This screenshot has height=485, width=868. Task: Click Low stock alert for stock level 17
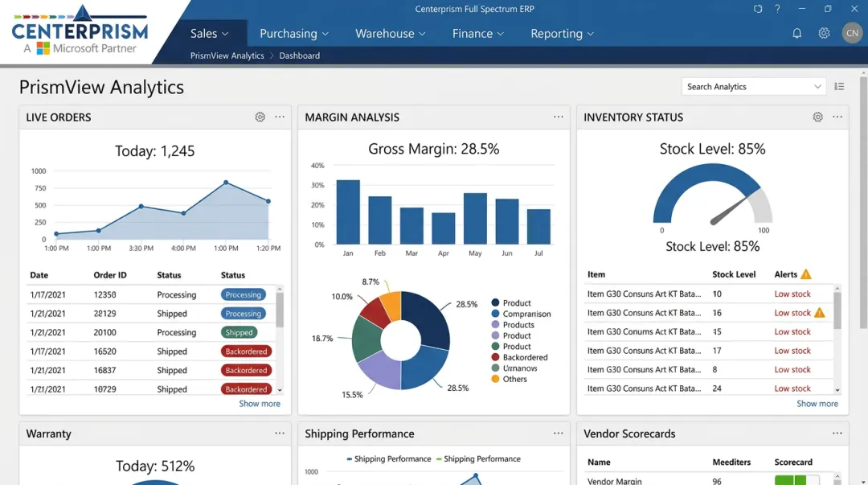792,351
